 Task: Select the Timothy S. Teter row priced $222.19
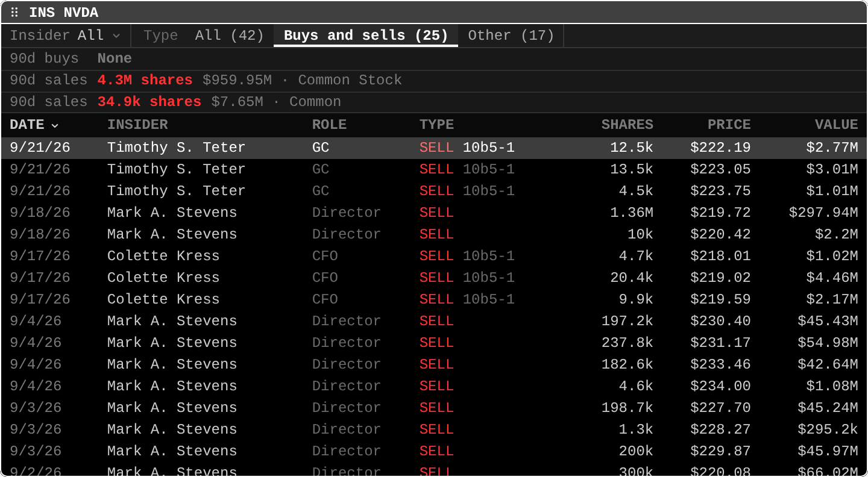point(434,148)
